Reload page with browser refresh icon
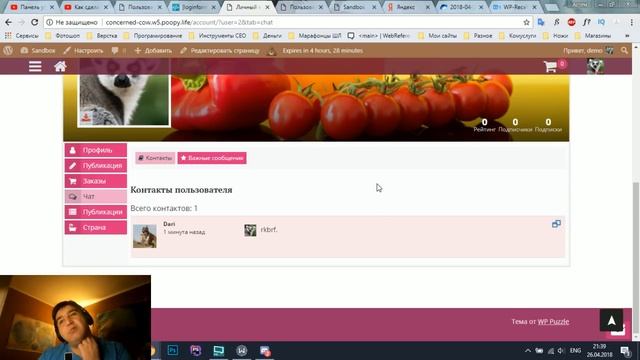640x360 pixels. (x=35, y=22)
